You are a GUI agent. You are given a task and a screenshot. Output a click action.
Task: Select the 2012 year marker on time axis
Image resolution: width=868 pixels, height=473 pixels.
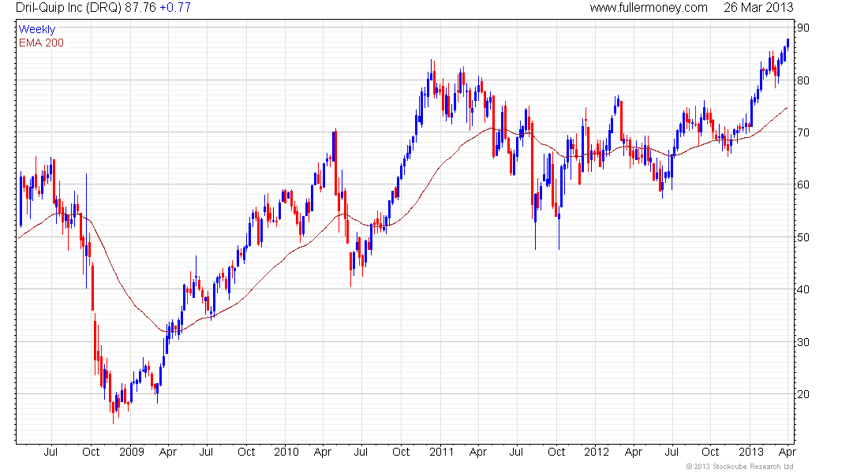point(597,452)
